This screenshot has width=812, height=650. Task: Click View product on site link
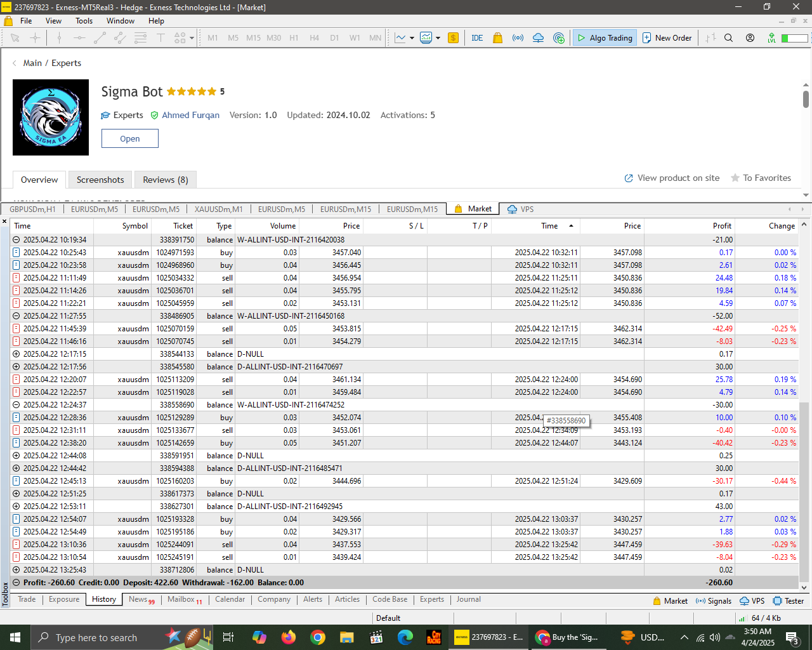[x=672, y=178]
